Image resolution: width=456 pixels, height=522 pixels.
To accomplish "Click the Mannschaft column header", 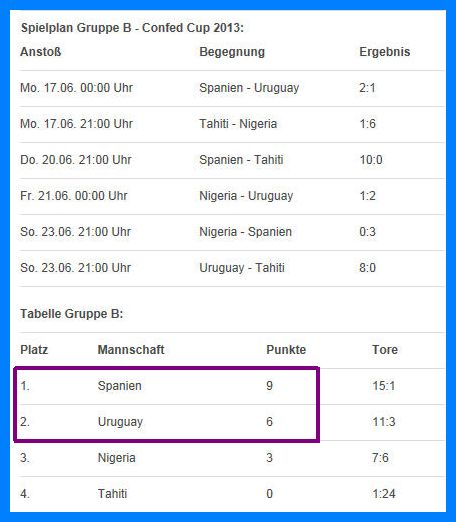I will point(131,350).
